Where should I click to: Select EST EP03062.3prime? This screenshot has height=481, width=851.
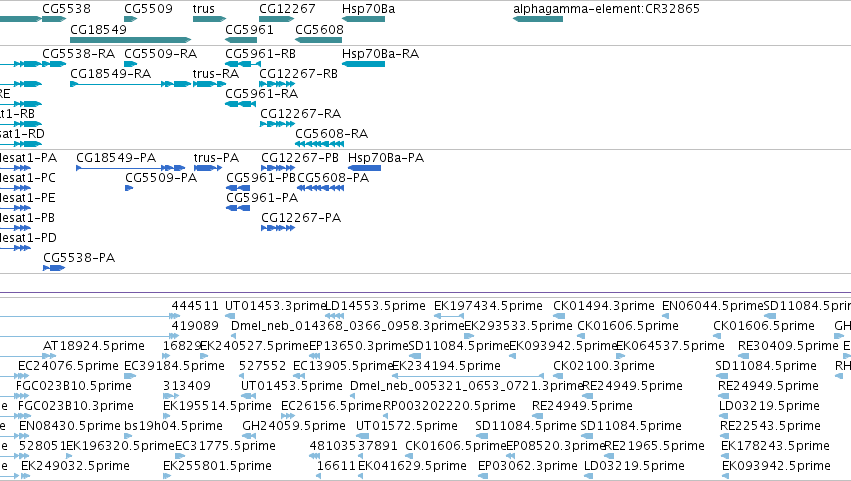[x=483, y=476]
